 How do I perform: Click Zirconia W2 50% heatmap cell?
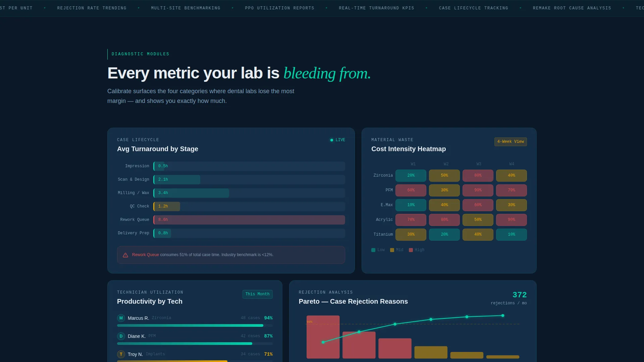[x=444, y=176]
